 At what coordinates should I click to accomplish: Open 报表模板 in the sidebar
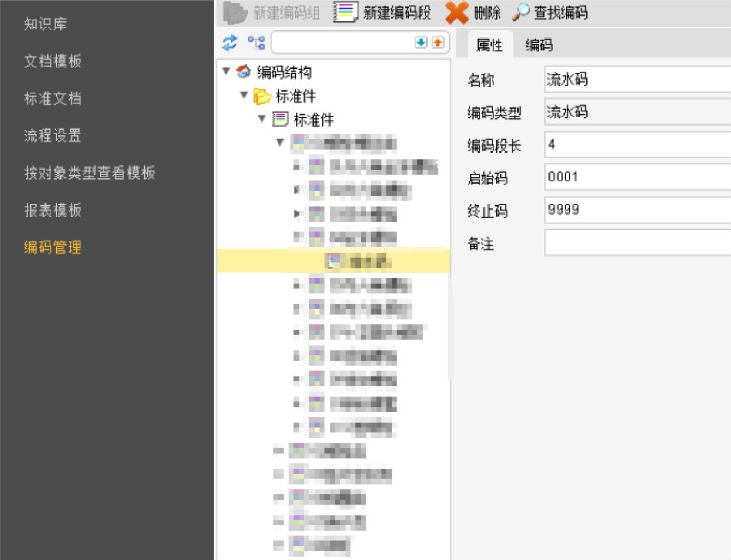(x=53, y=211)
